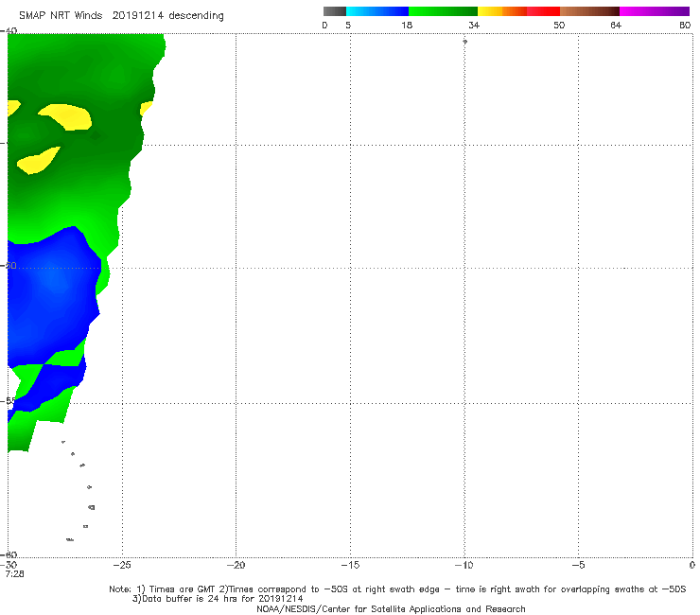
Task: Click the 'Note: 1) Times are GMT' footnote line
Action: [397, 589]
